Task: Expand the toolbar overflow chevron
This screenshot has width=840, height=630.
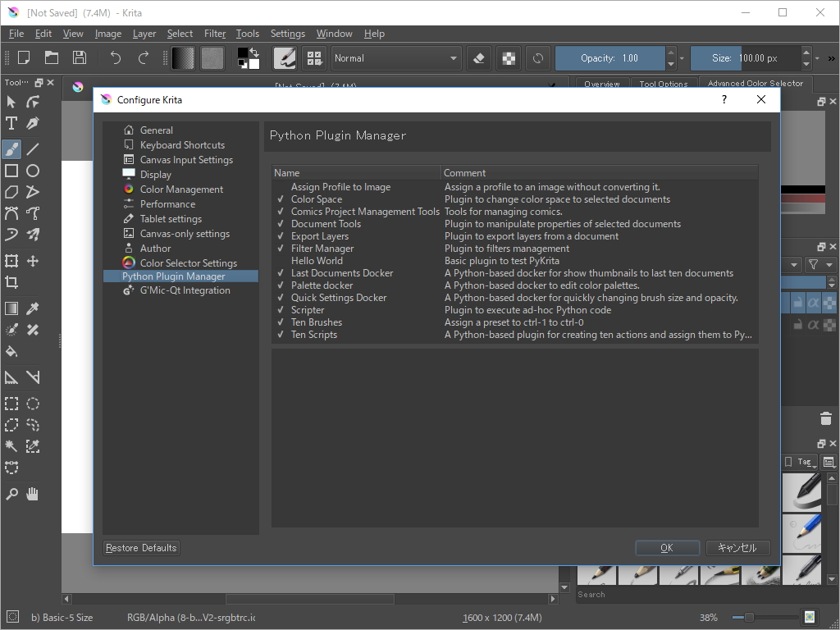Action: [x=832, y=58]
